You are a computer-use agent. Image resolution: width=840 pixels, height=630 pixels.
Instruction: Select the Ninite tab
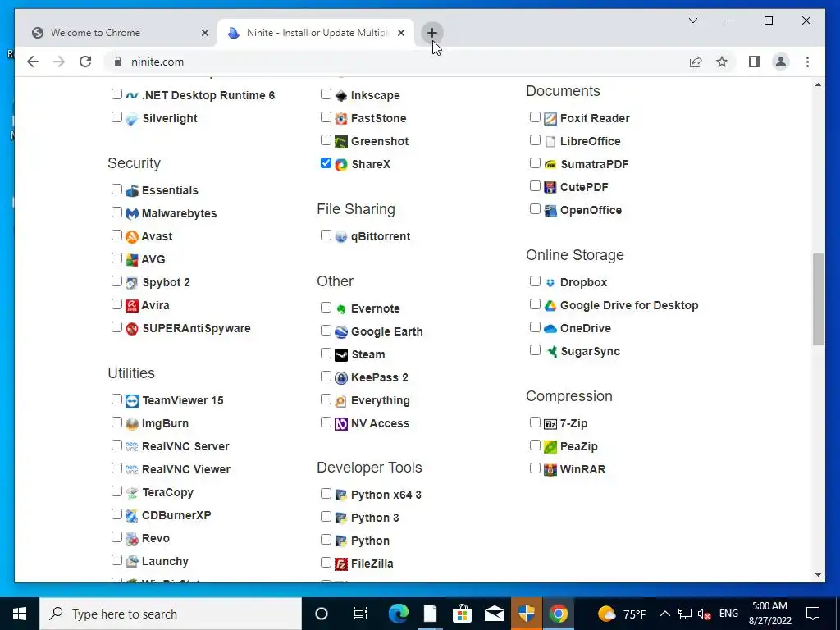(316, 33)
